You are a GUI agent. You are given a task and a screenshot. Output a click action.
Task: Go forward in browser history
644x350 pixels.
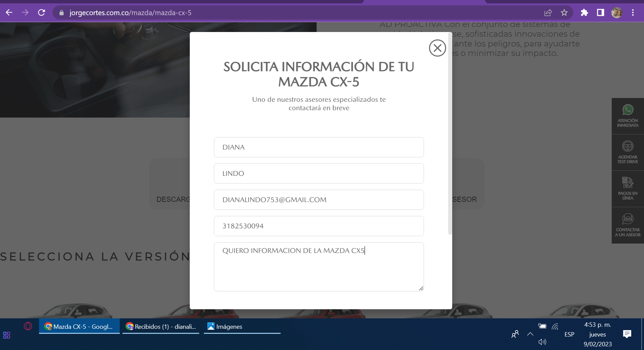coord(25,13)
